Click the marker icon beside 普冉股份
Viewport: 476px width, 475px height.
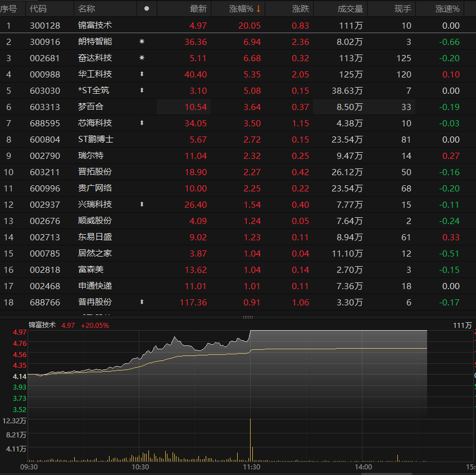coord(142,302)
